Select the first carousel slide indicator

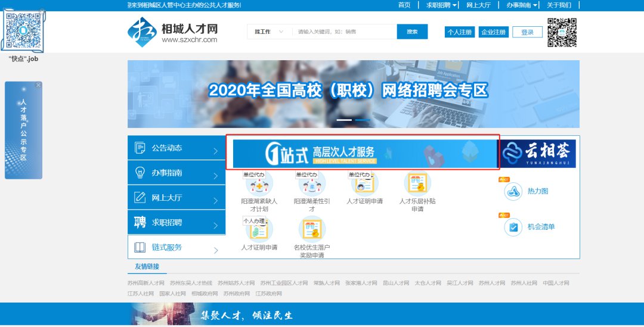344,120
